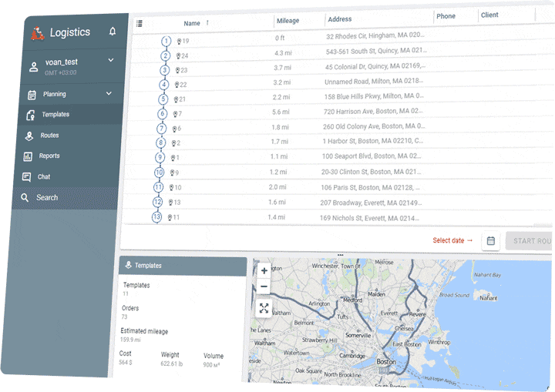Select stop number 6 circle
This screenshot has width=555, height=392.
pyautogui.click(x=162, y=113)
